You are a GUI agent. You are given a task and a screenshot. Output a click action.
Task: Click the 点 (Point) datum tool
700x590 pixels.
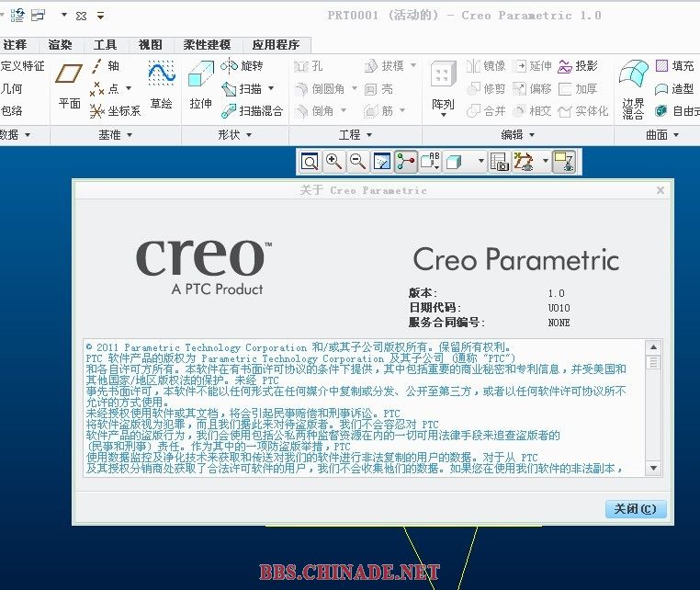click(x=105, y=88)
